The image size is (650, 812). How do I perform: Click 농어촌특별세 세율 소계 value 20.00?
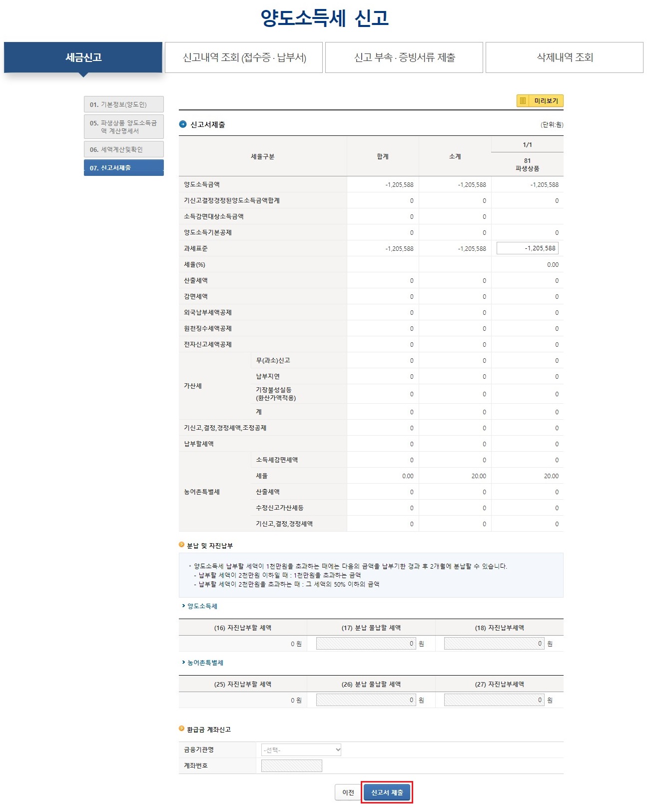479,476
